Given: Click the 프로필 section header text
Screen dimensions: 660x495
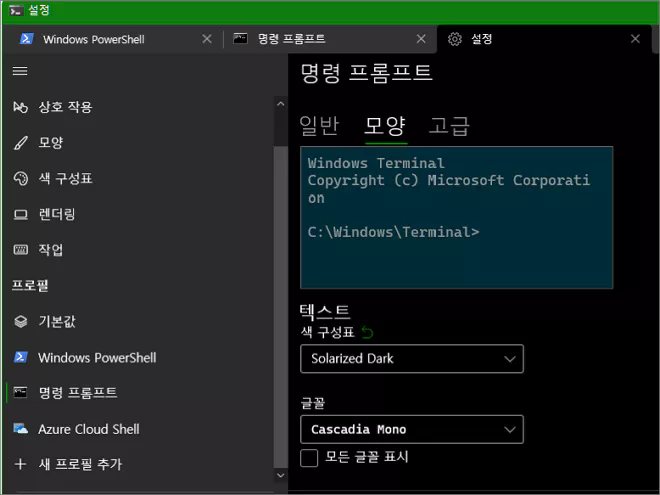Looking at the screenshot, I should (30, 286).
